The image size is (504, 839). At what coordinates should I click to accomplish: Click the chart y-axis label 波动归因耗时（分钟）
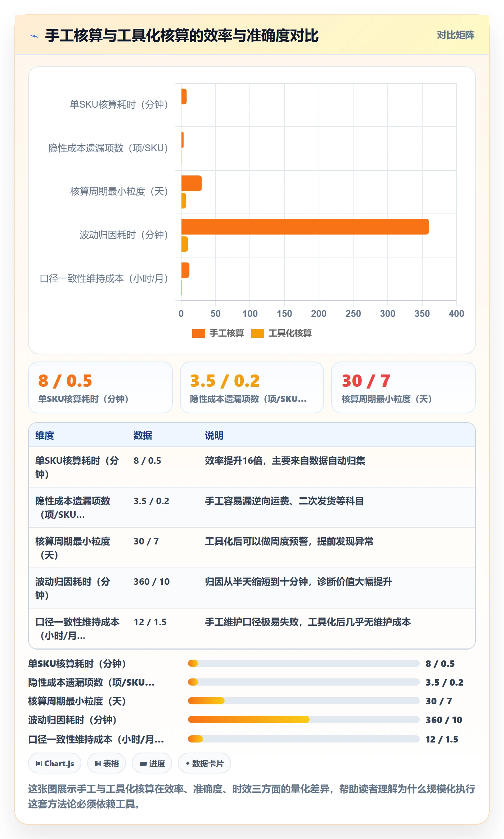tap(124, 235)
